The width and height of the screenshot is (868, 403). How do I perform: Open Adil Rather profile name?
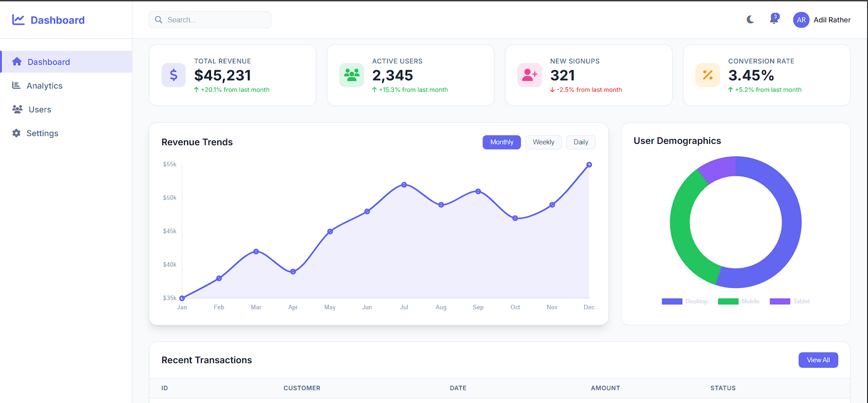[832, 20]
